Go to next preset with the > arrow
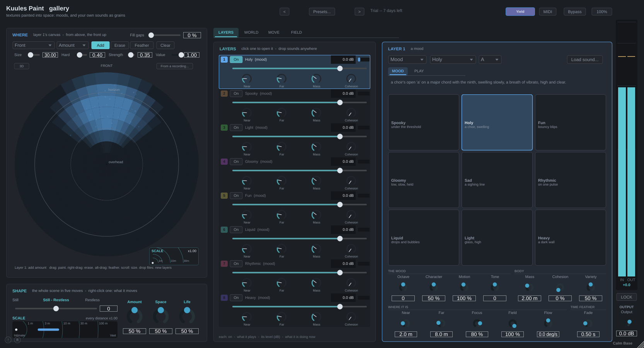The image size is (644, 348). (359, 12)
